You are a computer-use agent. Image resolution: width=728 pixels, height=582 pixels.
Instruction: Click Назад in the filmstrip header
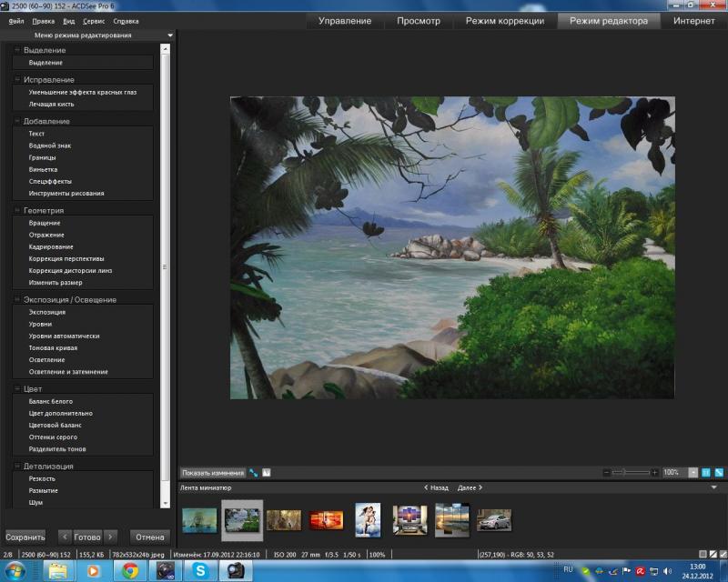point(436,487)
